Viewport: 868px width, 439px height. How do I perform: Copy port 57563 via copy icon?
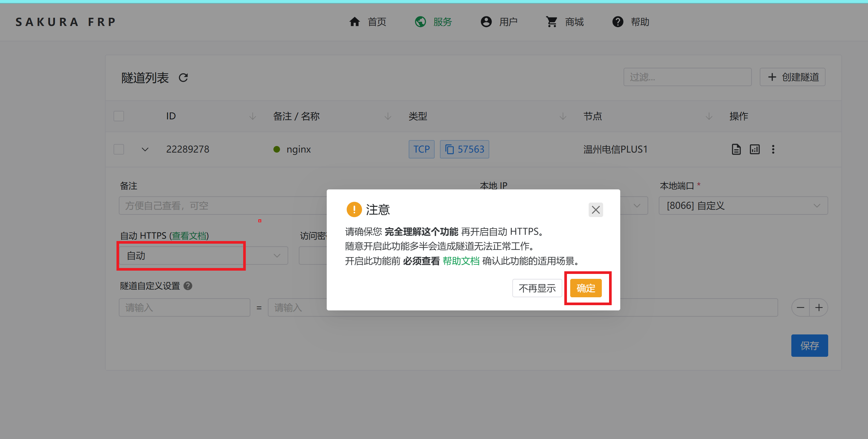point(449,149)
